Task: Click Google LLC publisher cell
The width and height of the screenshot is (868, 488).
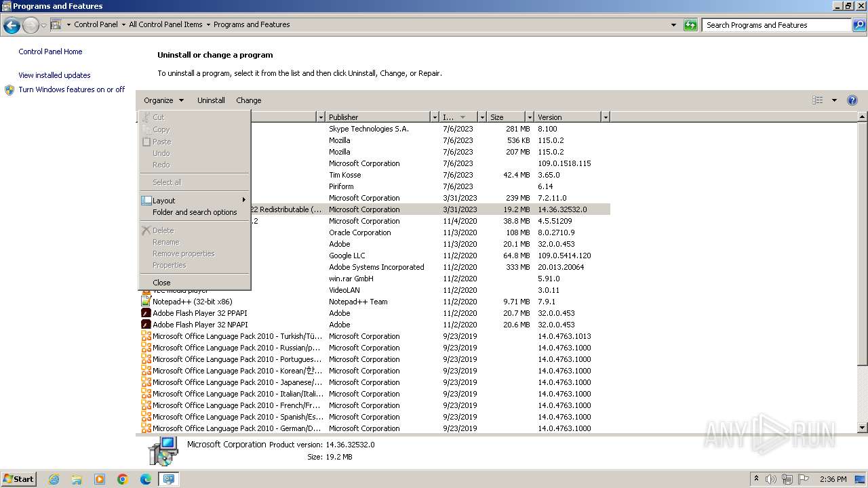Action: (x=347, y=256)
